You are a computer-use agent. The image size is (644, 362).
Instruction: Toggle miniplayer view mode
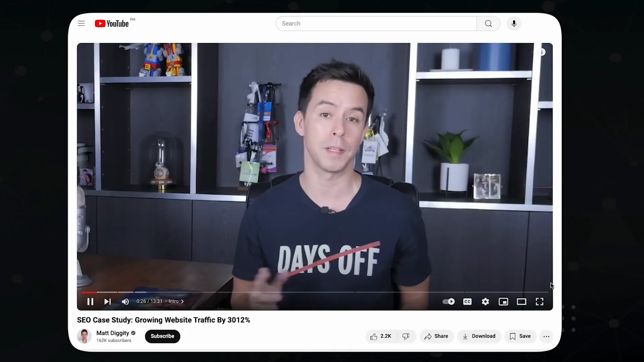click(504, 301)
